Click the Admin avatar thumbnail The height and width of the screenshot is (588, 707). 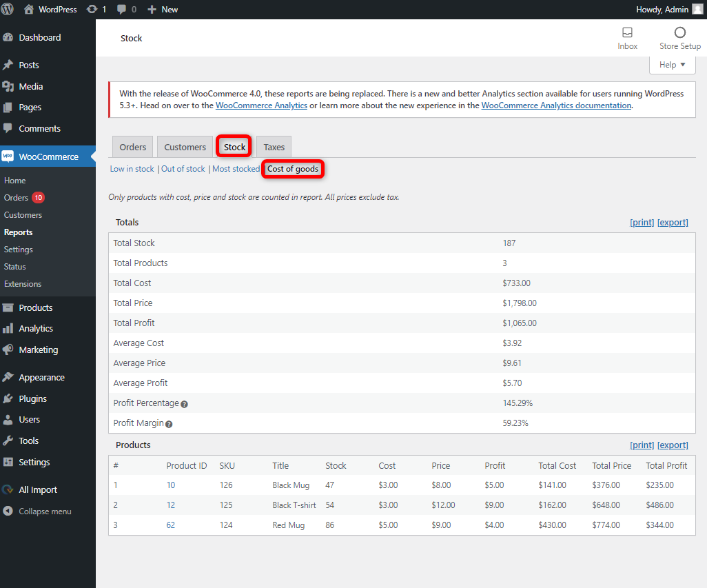(697, 9)
